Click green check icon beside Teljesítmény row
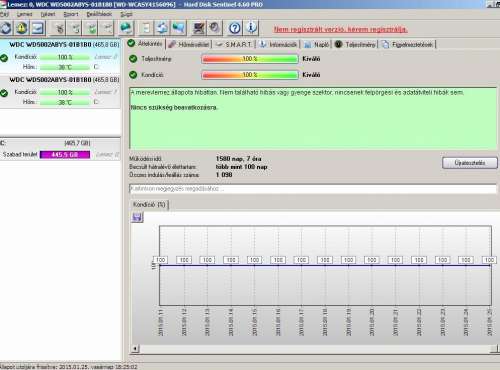The width and height of the screenshot is (500, 370). (x=133, y=59)
